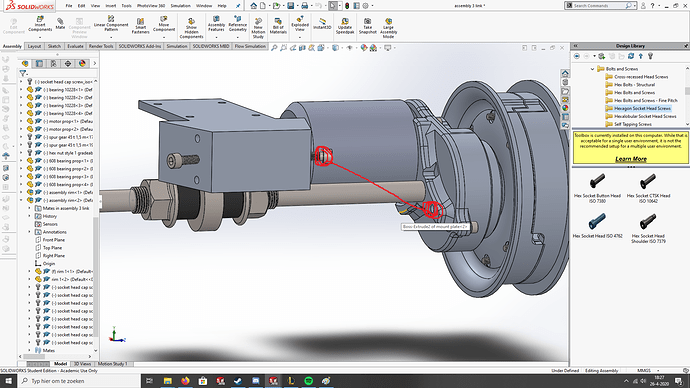690x388 pixels.
Task: Open Spotify from the taskbar
Action: click(x=308, y=381)
